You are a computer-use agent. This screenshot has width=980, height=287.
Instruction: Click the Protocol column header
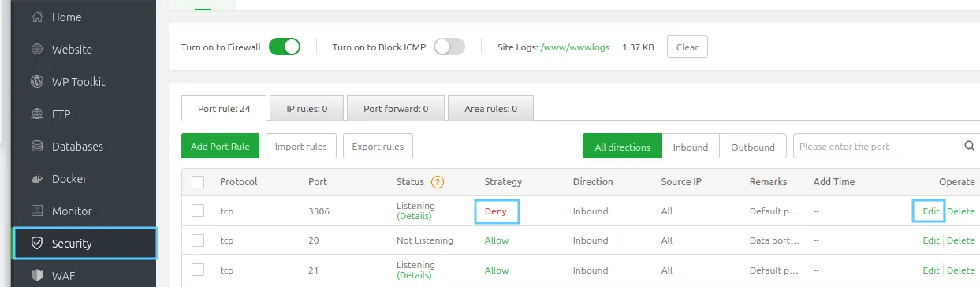[239, 182]
